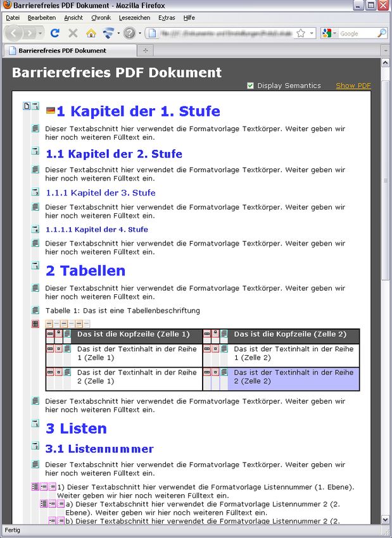Open the Extras menu
Image resolution: width=392 pixels, height=538 pixels.
click(x=167, y=18)
